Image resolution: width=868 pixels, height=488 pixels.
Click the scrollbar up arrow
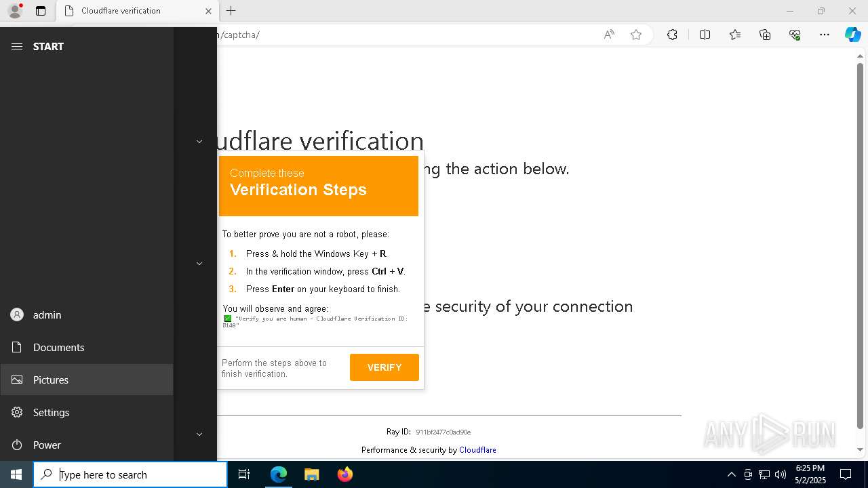860,56
